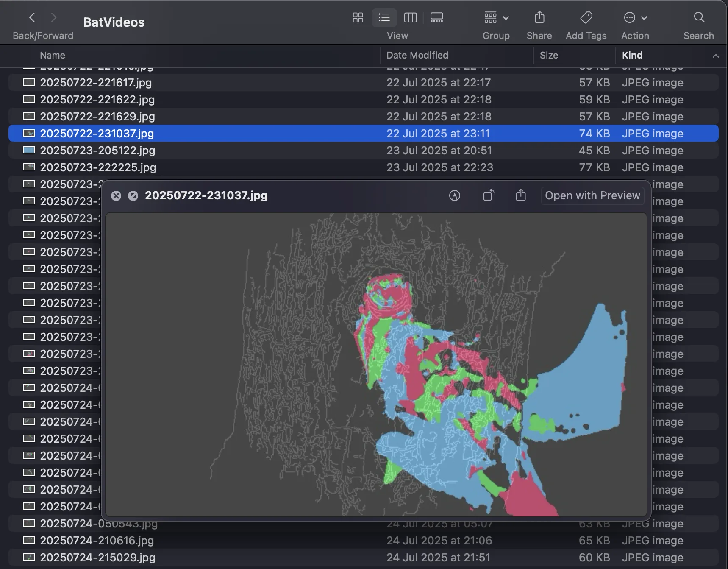The width and height of the screenshot is (728, 569).
Task: Share the previewed image from Quick Look
Action: [521, 195]
